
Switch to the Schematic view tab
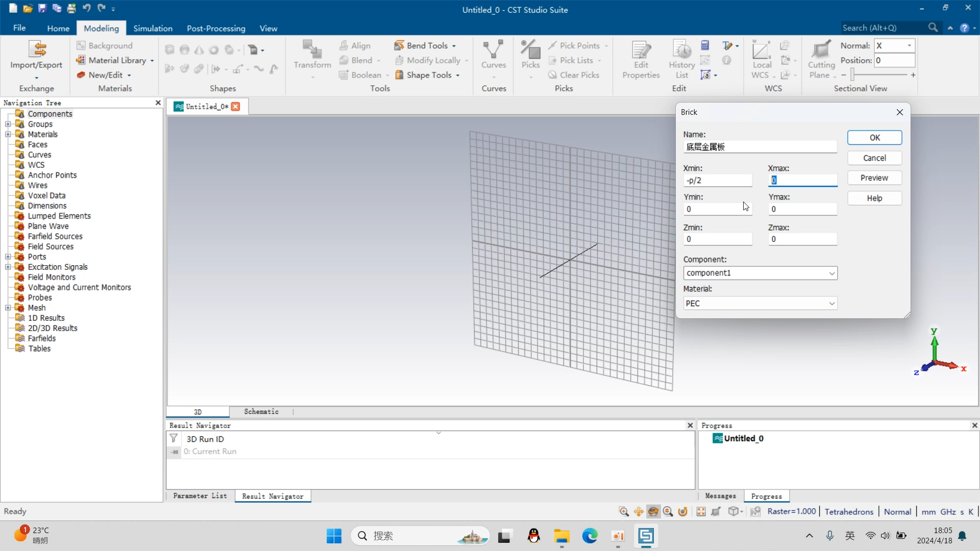pyautogui.click(x=261, y=412)
